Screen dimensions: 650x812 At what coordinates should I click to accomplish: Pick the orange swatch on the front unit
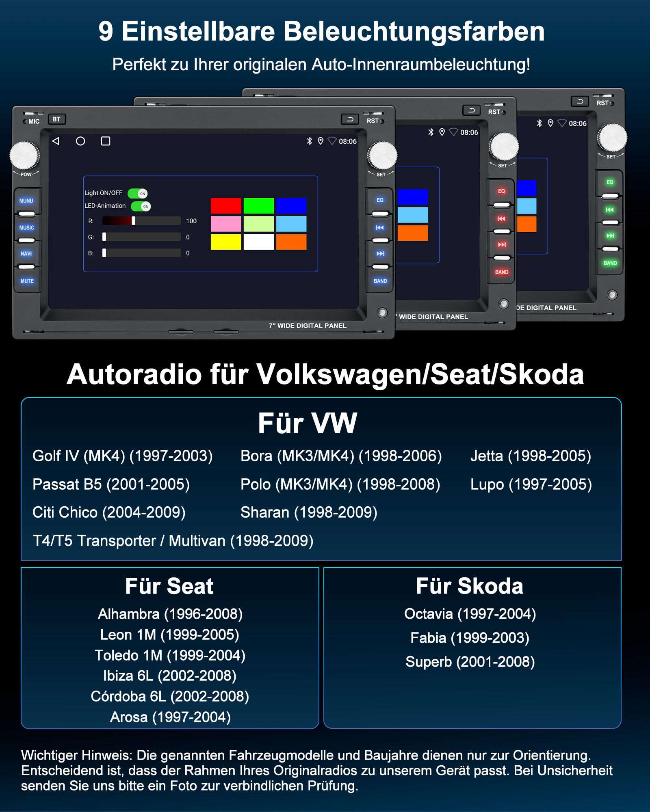[291, 242]
